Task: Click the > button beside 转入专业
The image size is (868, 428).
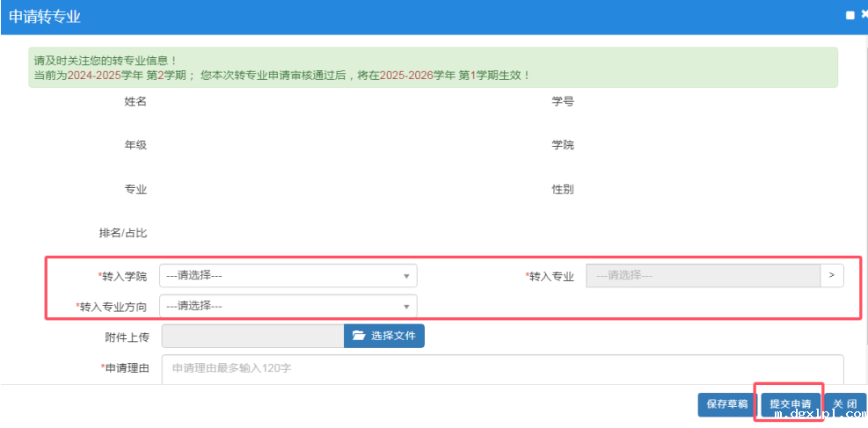Action: point(831,276)
